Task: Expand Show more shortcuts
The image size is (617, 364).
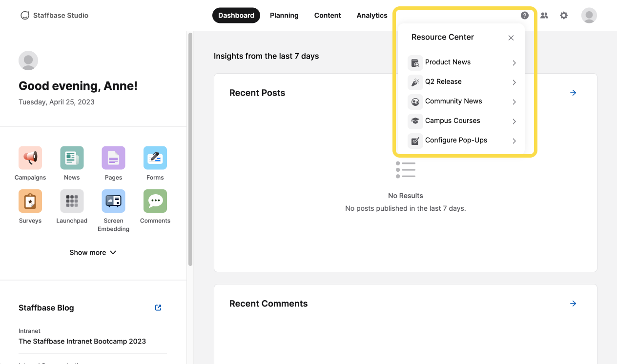Action: [93, 252]
